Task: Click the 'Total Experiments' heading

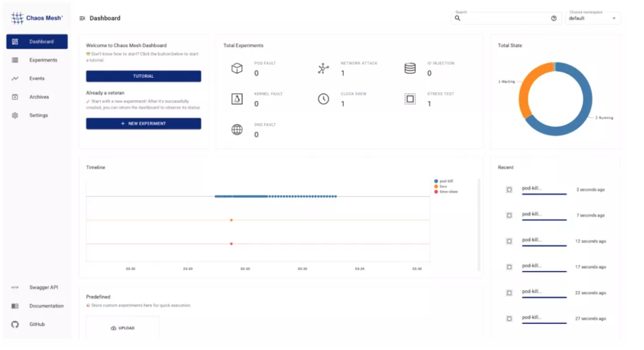Action: [243, 45]
